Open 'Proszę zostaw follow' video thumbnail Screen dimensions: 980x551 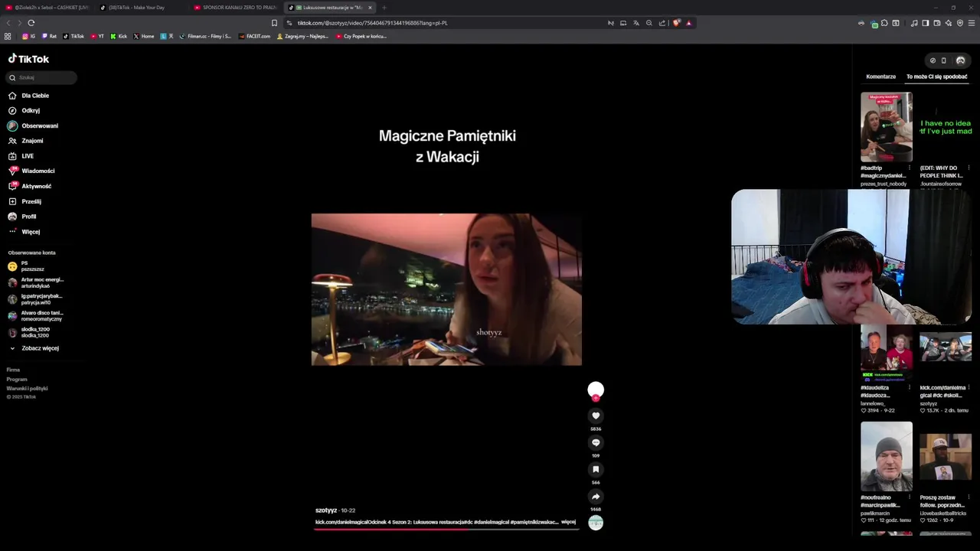[946, 456]
